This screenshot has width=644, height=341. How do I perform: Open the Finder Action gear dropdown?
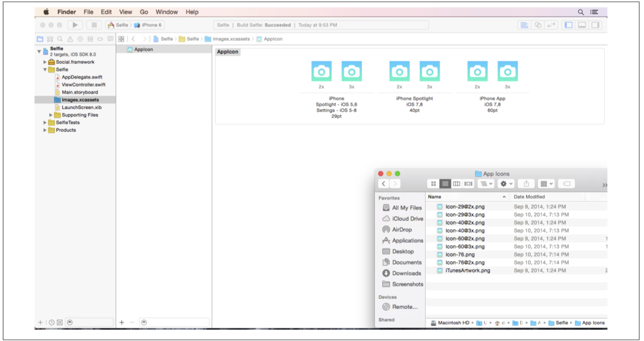click(x=506, y=184)
